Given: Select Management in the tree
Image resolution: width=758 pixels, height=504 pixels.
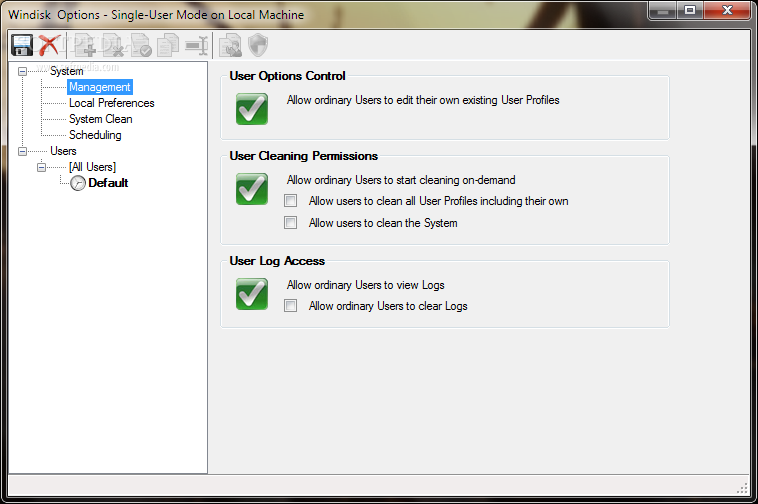Looking at the screenshot, I should click(x=100, y=87).
